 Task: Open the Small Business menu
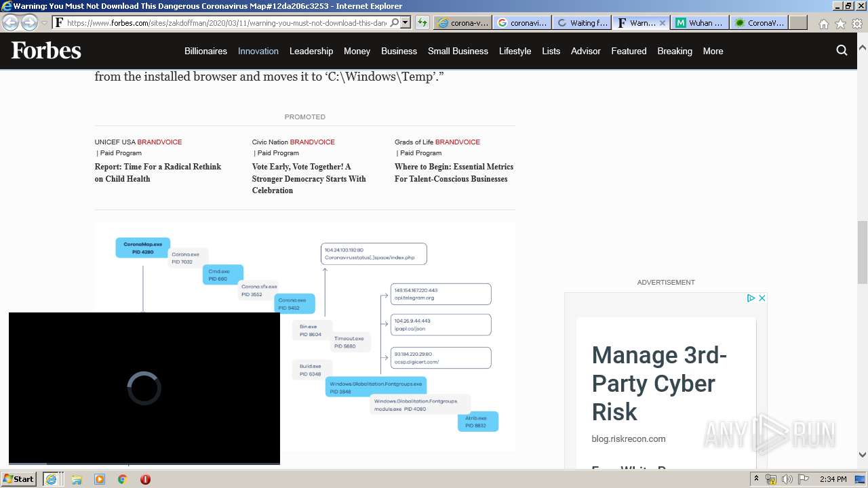tap(458, 51)
